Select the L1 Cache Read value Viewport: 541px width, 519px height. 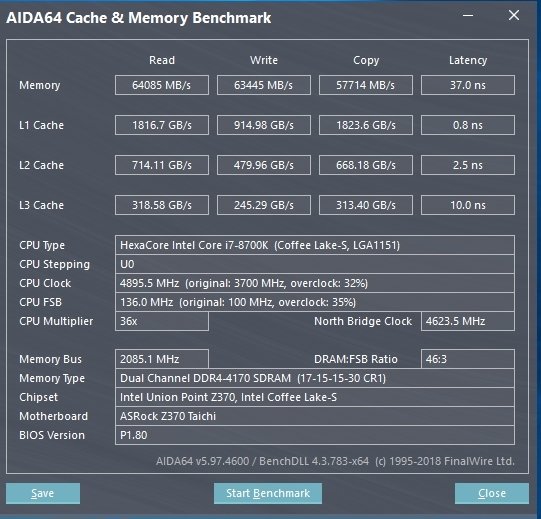(162, 125)
